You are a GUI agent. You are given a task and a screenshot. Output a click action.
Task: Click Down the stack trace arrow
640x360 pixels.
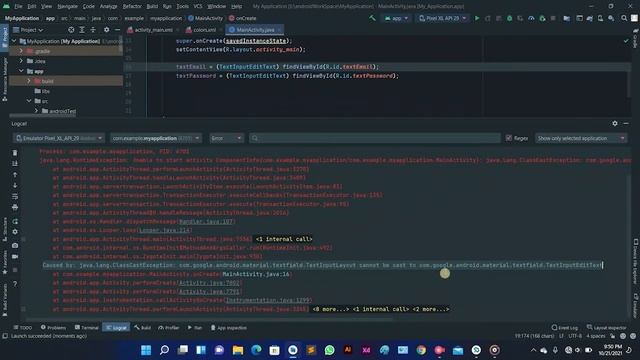pyautogui.click(x=15, y=185)
